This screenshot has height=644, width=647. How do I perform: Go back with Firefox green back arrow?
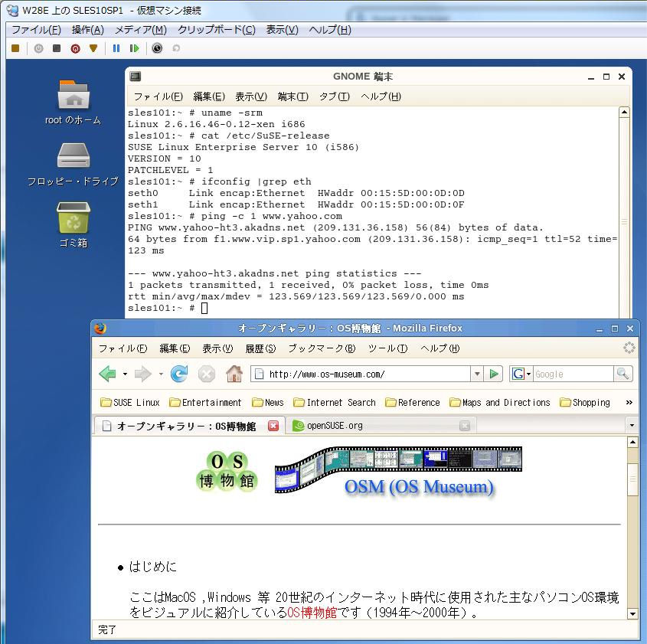[x=107, y=374]
